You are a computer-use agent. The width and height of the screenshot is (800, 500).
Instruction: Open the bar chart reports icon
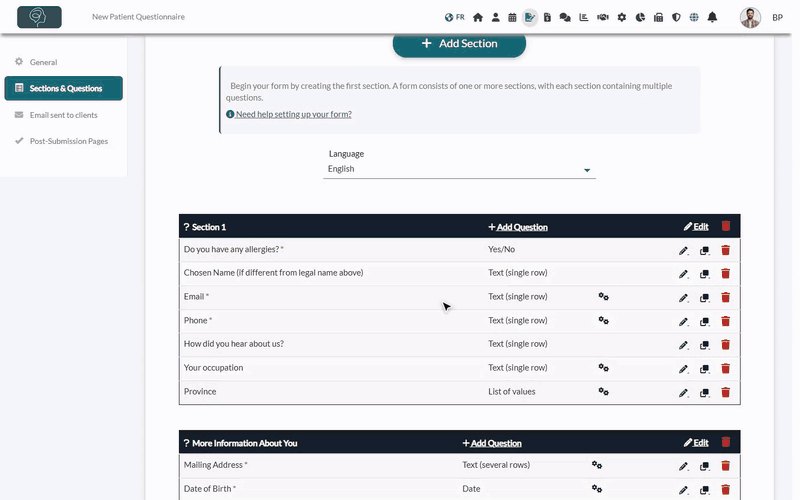click(x=584, y=17)
